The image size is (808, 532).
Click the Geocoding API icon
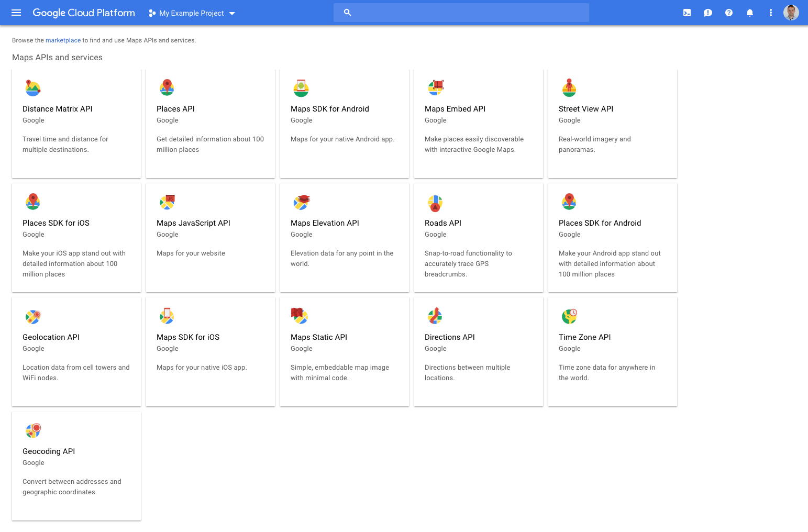pyautogui.click(x=33, y=430)
